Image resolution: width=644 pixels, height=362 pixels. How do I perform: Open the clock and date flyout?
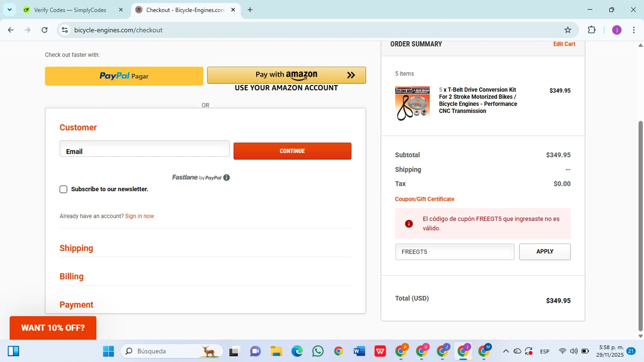point(609,351)
